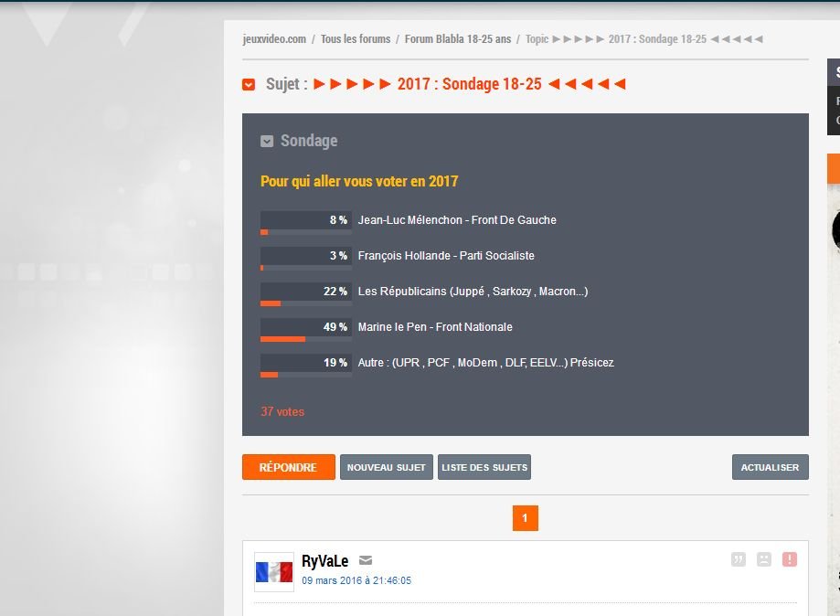Collapse the Sondage panel with its arrow icon

click(267, 141)
